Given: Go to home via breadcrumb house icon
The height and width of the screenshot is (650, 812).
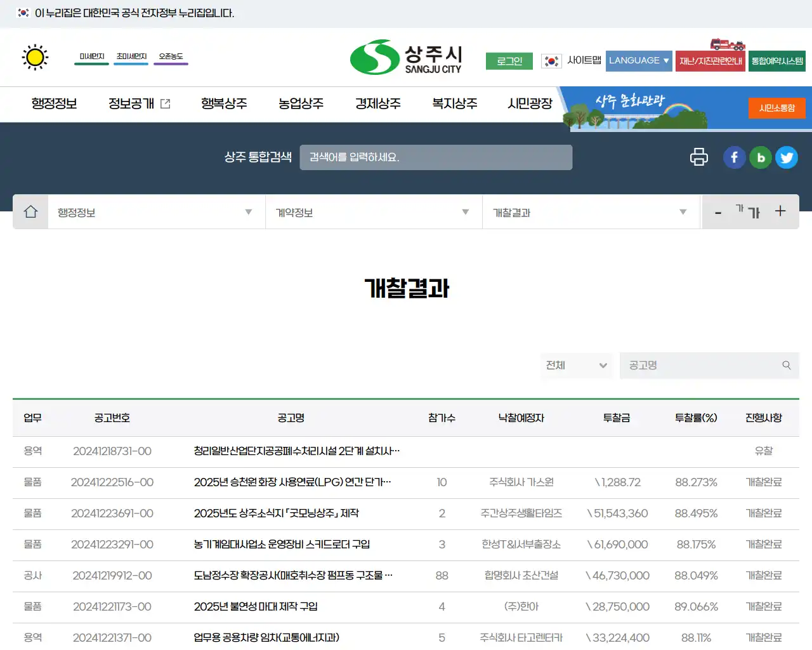Looking at the screenshot, I should click(30, 212).
